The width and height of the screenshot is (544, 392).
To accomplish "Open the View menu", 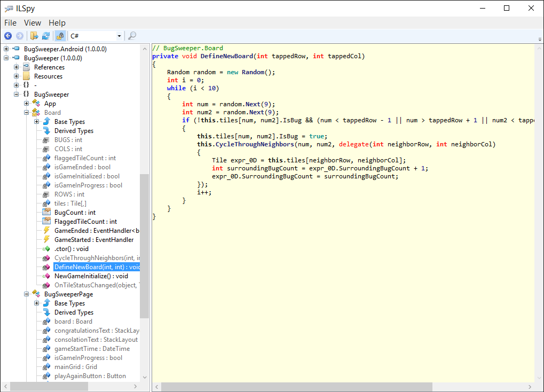I will click(x=33, y=23).
